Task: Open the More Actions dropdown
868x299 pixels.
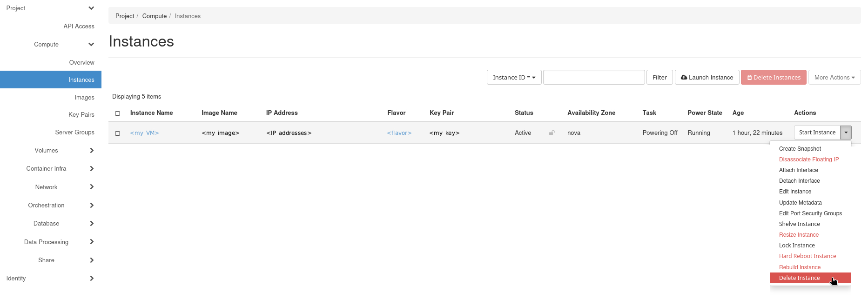Action: (x=834, y=77)
